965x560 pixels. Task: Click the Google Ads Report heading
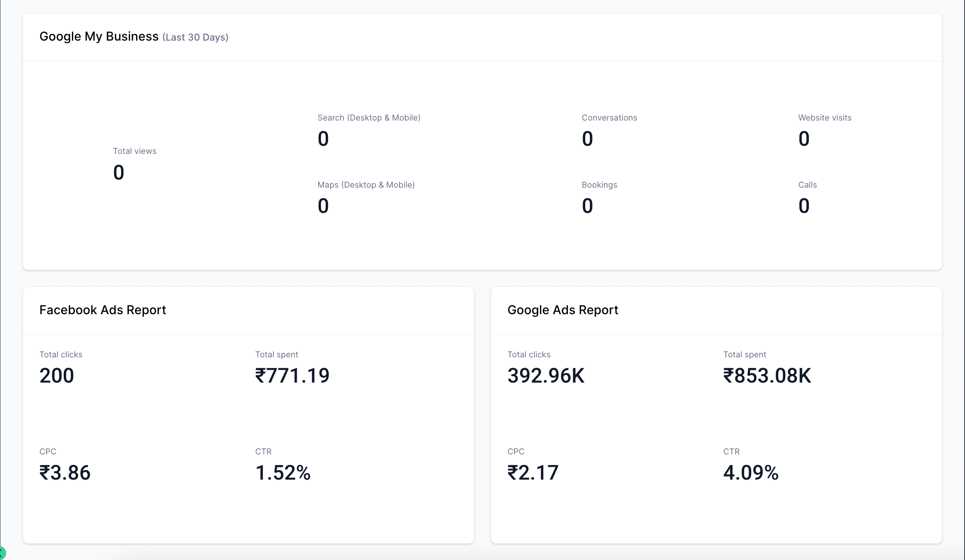point(563,310)
